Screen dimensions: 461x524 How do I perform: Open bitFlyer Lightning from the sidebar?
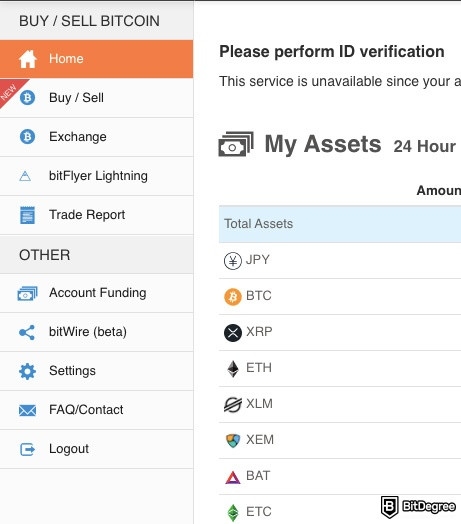(96, 176)
